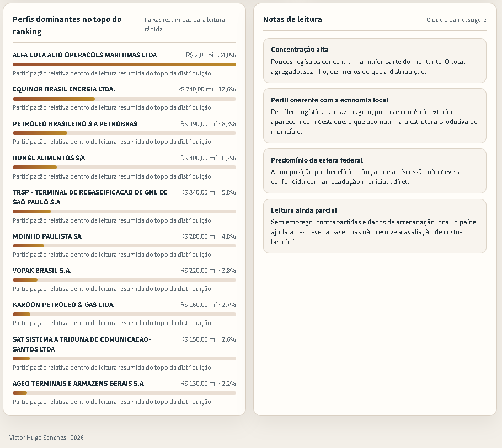
Task: Click the MOINHO PAULISTA SA share bar
Action: coord(124,246)
